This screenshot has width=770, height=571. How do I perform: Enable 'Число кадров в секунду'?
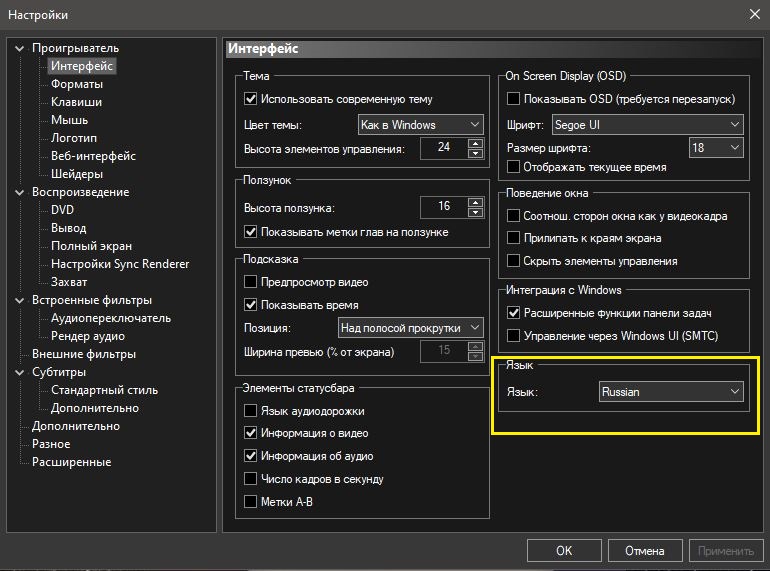[250, 479]
